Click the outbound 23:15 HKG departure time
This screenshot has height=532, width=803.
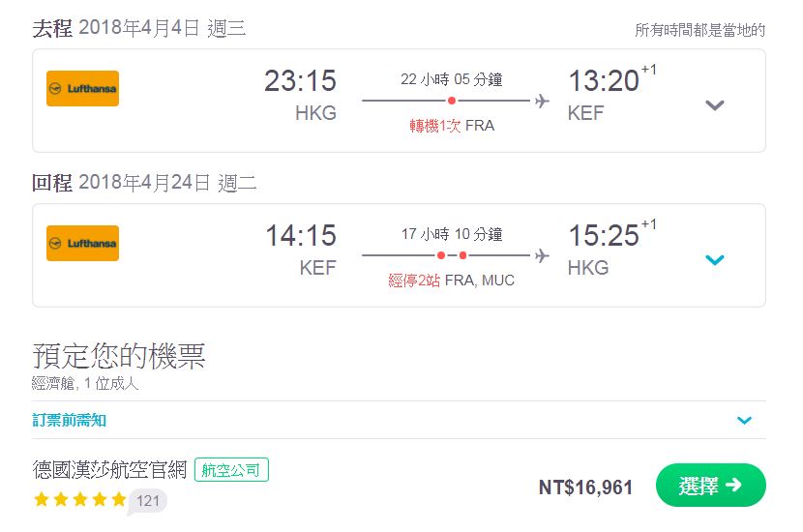pyautogui.click(x=301, y=96)
